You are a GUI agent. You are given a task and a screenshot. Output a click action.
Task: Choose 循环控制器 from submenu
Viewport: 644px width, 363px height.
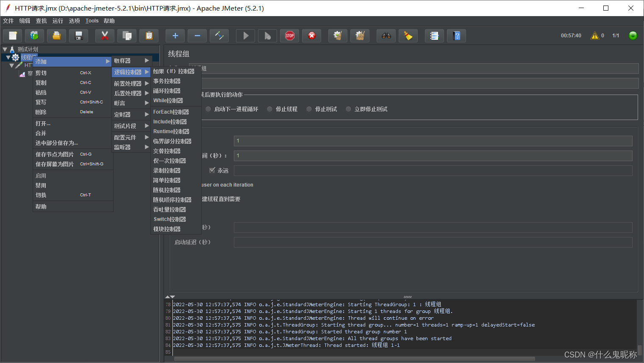[x=176, y=91]
